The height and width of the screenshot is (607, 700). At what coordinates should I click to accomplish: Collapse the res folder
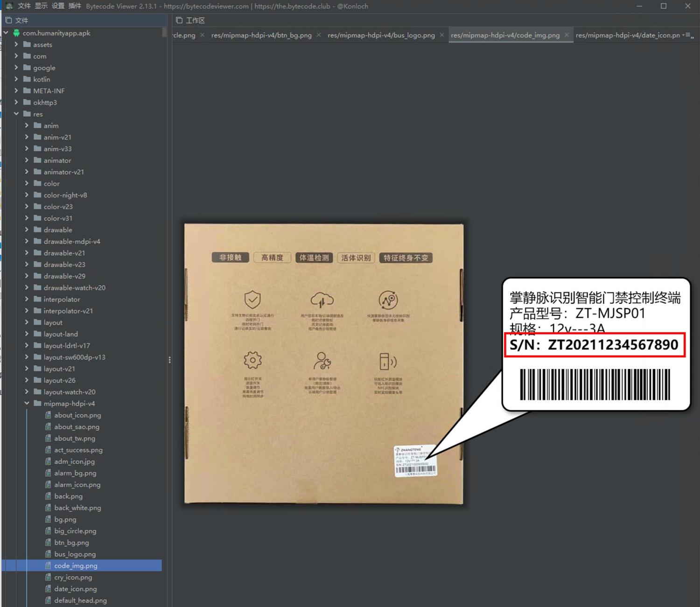16,114
